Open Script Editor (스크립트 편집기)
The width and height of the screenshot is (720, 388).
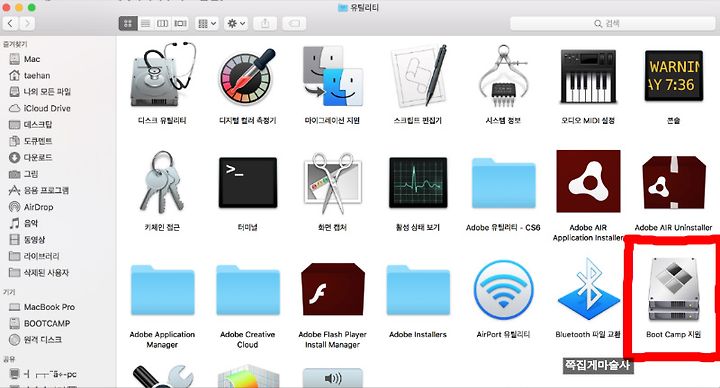pyautogui.click(x=418, y=76)
